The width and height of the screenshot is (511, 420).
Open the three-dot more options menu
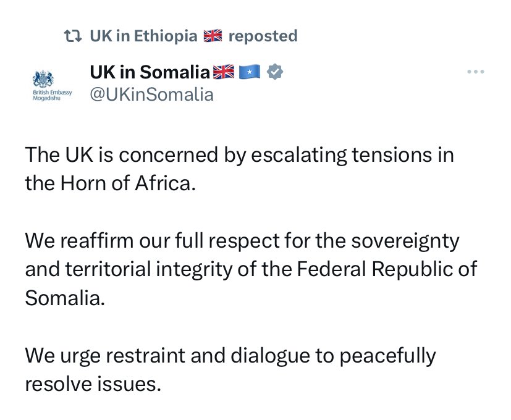tap(475, 72)
